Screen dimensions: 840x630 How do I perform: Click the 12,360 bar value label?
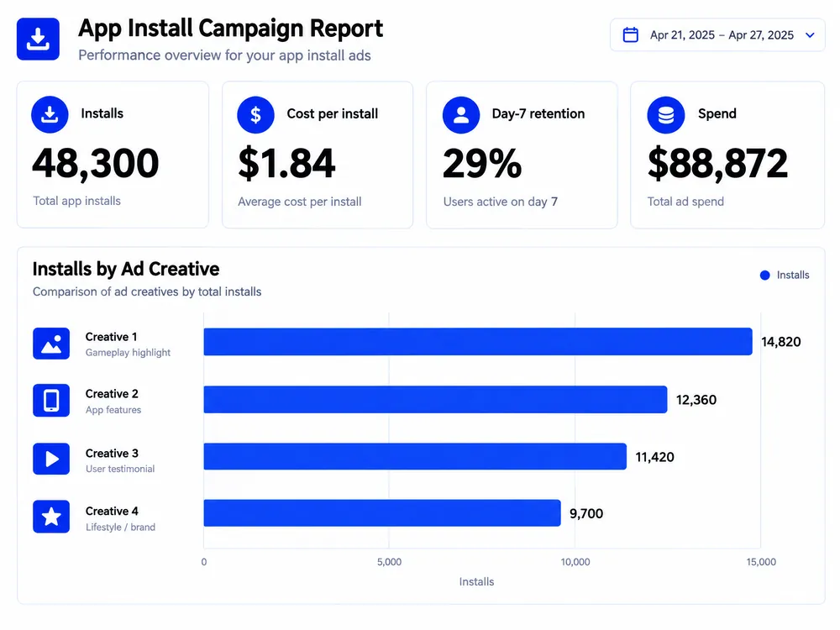[x=696, y=400]
